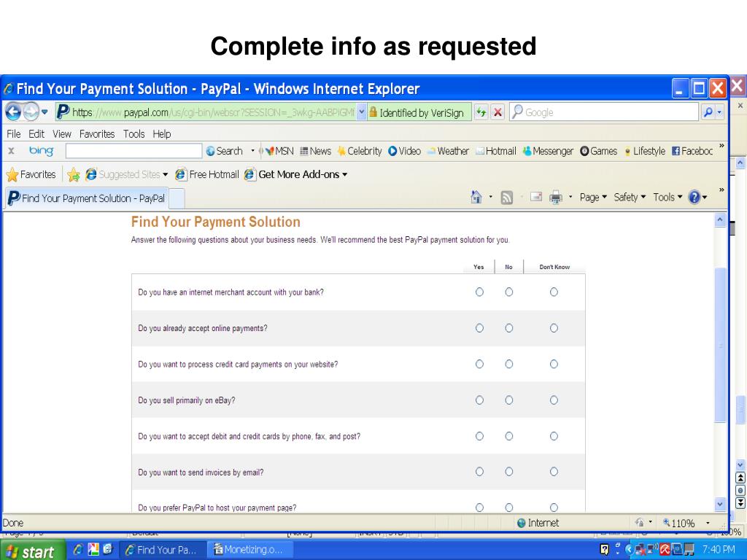The width and height of the screenshot is (747, 560).
Task: Select No for process credit card payments question
Action: 508,365
